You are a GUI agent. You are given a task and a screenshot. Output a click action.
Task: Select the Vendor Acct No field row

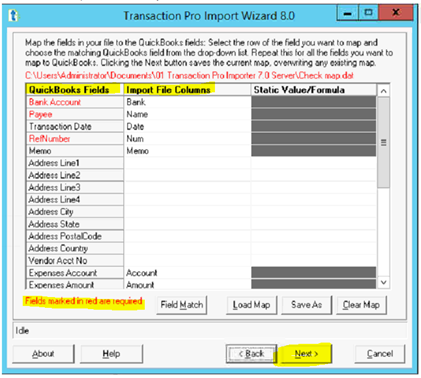point(75,260)
